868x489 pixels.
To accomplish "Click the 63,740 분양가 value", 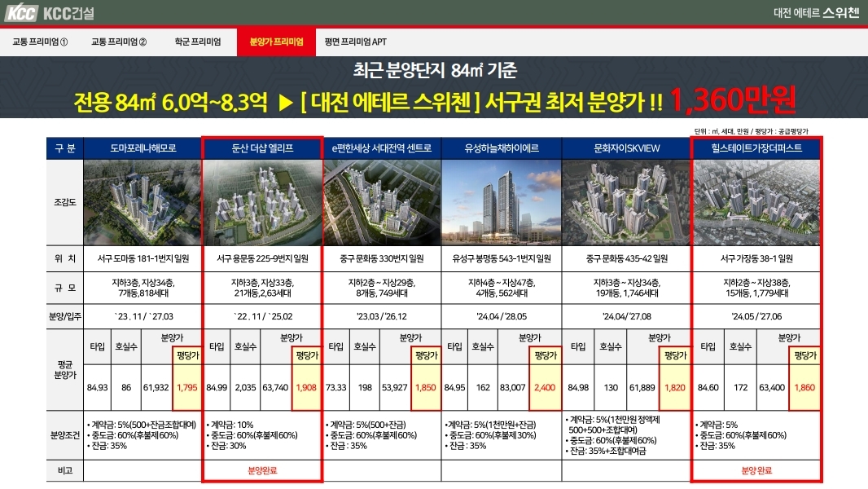I will pos(276,388).
